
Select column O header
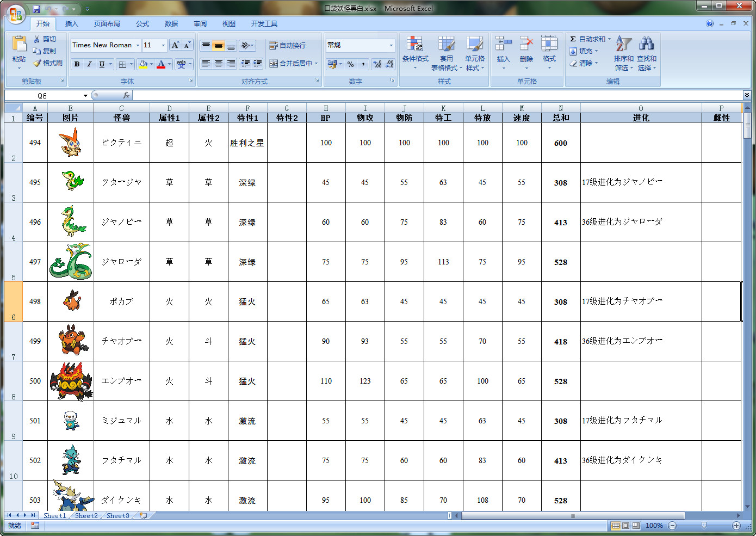[641, 108]
